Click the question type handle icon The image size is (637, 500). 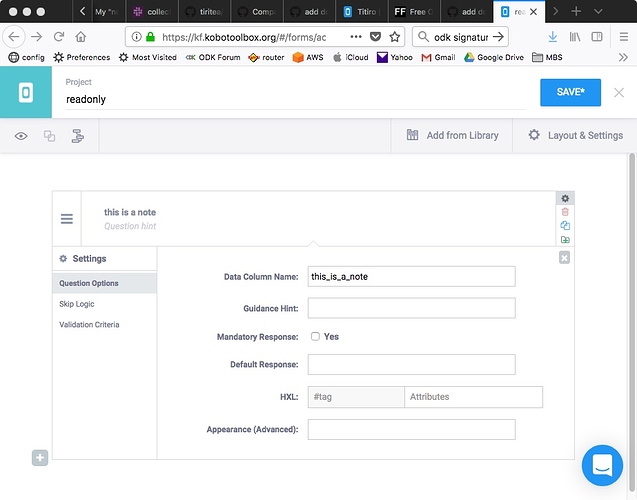pos(66,219)
